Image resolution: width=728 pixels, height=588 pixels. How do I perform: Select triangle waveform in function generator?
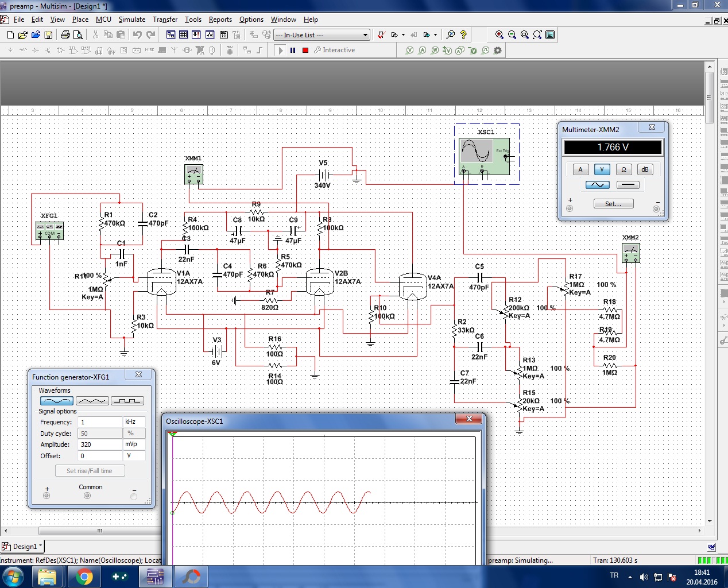pos(92,401)
